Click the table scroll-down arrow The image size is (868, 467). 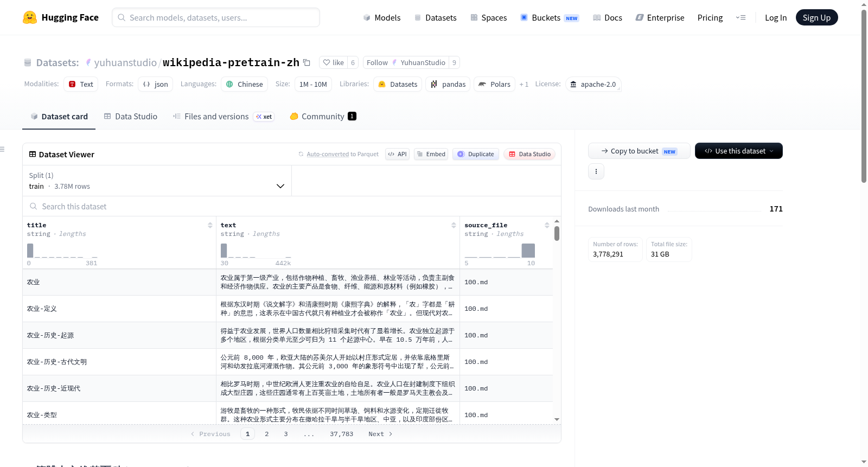tap(557, 419)
